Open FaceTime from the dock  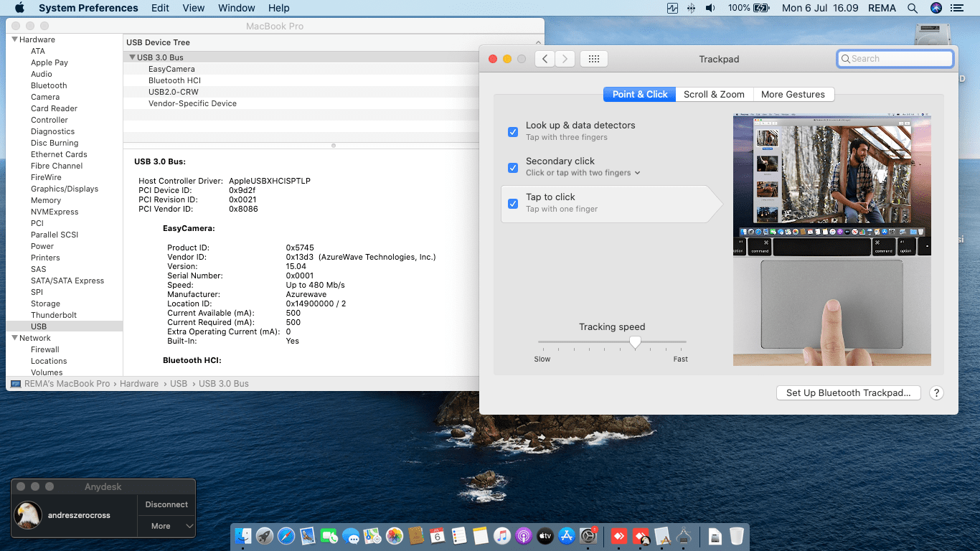(329, 536)
